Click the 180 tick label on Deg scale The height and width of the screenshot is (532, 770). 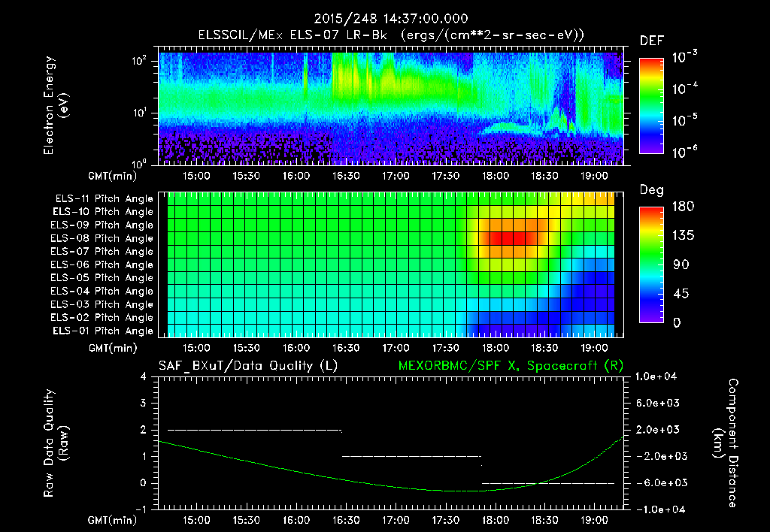click(x=683, y=207)
